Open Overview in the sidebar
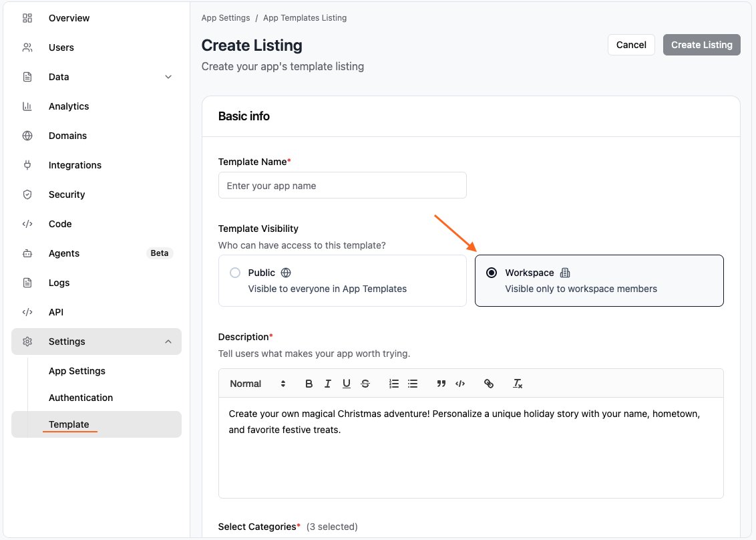The width and height of the screenshot is (756, 540). pos(69,18)
